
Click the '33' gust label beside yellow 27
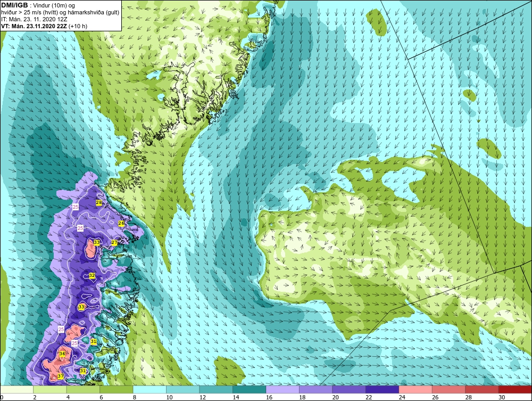(x=97, y=242)
